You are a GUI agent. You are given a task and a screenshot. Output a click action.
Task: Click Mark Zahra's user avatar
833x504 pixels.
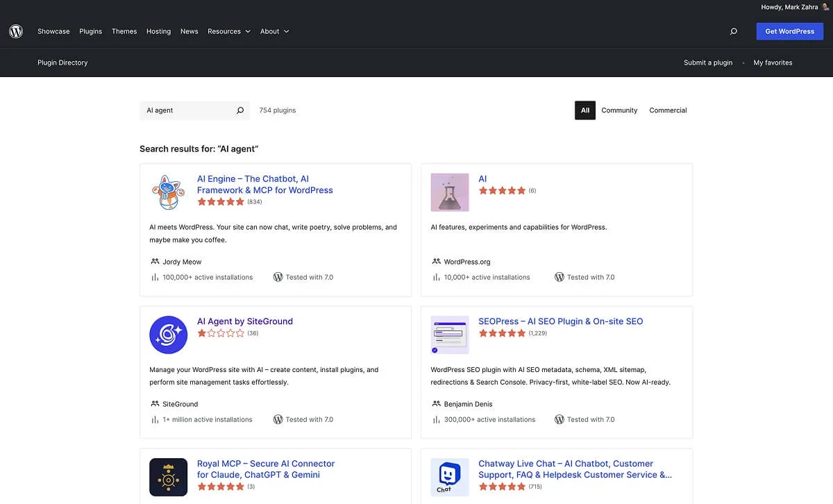click(825, 7)
